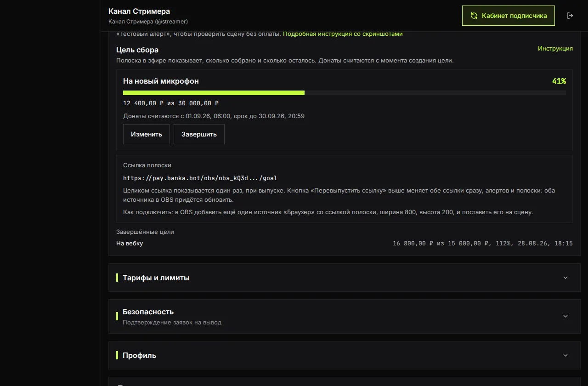
Task: Open Кабинет подписчика
Action: tap(509, 16)
